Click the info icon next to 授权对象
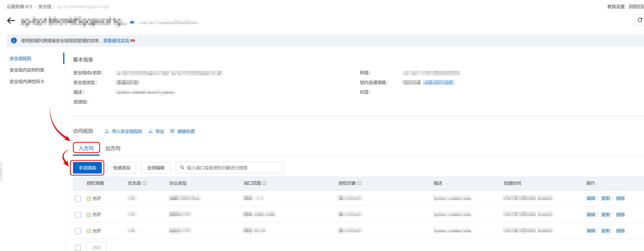 (x=360, y=183)
